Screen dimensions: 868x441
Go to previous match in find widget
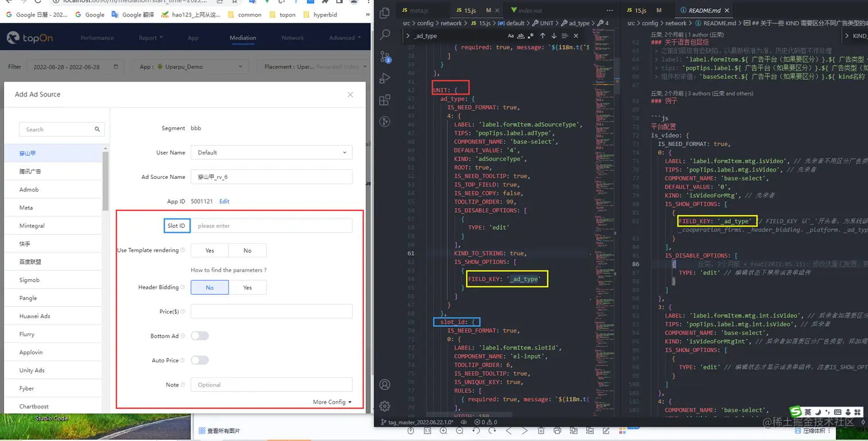coord(542,36)
